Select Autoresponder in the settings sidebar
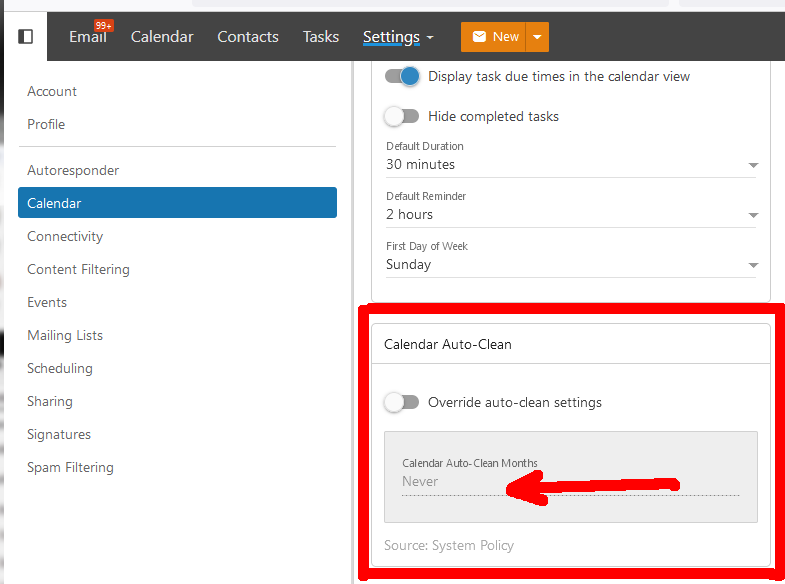Screen dimensions: 785x584 coord(73,170)
